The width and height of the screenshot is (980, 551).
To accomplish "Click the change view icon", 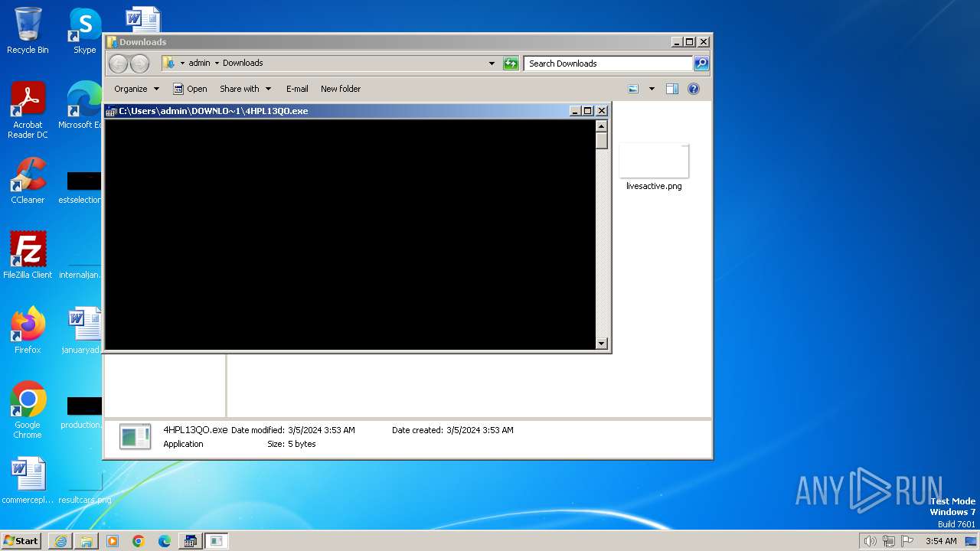I will (633, 89).
